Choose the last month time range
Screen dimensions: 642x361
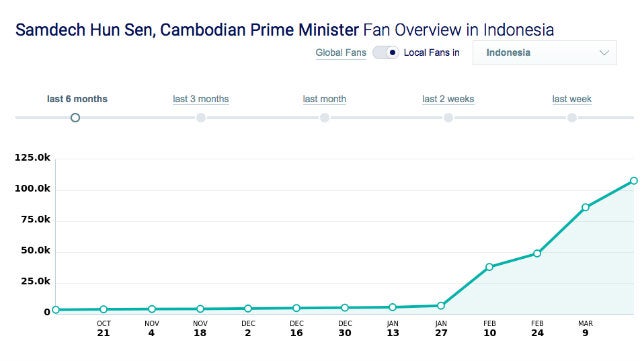pos(324,99)
